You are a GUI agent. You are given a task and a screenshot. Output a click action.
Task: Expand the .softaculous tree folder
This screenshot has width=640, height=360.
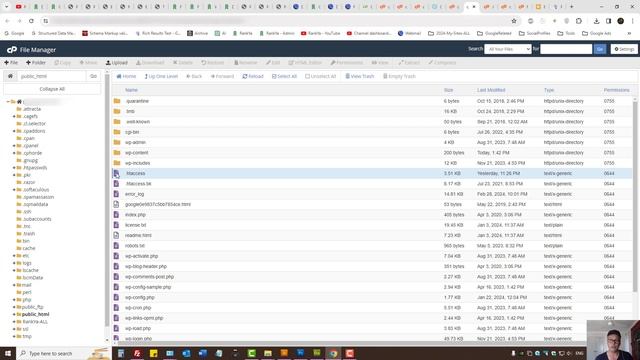(x=14, y=190)
